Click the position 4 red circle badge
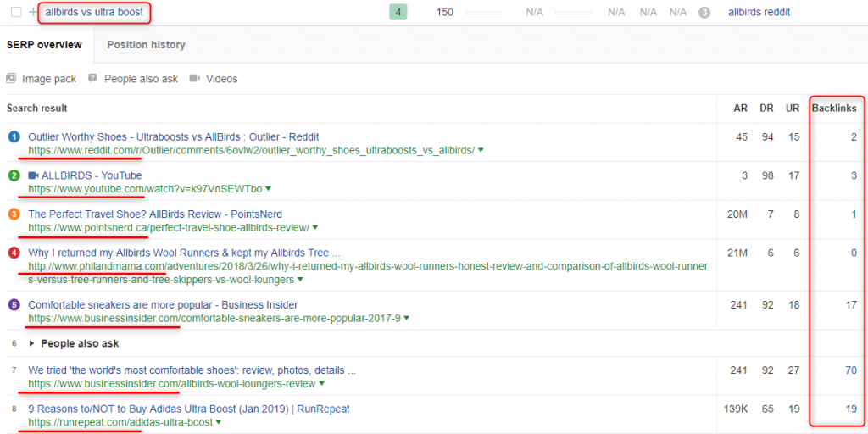 14,253
